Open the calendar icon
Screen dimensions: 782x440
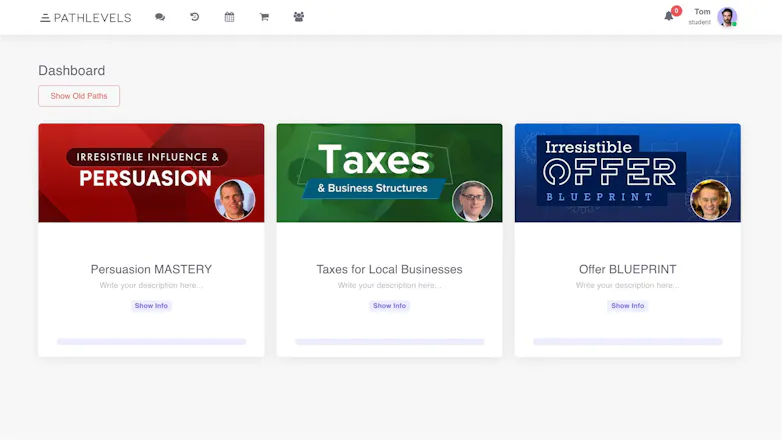229,17
